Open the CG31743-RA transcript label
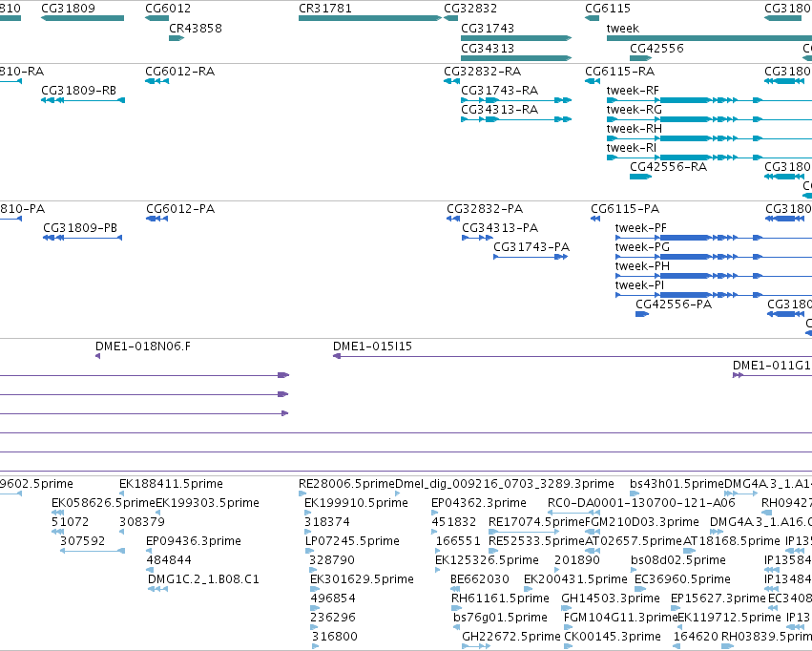 (x=499, y=90)
